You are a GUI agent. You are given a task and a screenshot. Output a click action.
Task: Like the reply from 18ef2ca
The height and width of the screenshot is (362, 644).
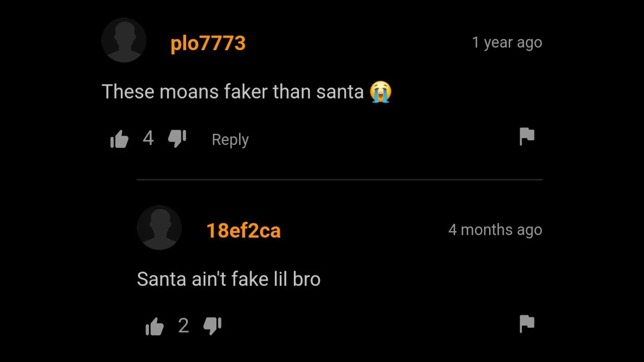tap(154, 326)
